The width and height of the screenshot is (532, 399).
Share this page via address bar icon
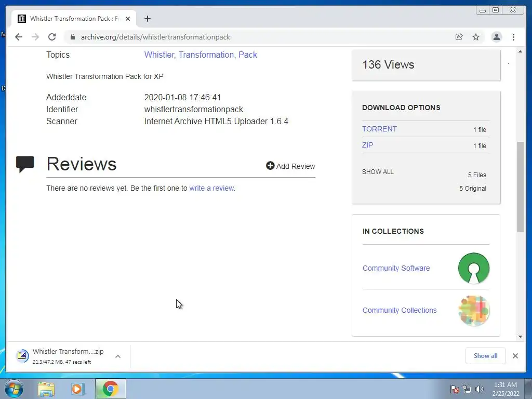coord(459,37)
